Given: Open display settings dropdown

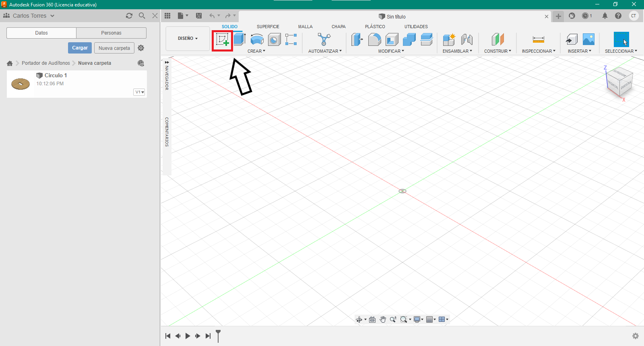Looking at the screenshot, I should 419,319.
